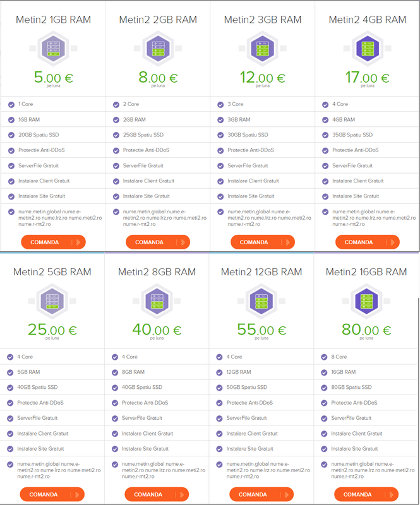This screenshot has height=505, width=420.
Task: Click the Metin2 16GB RAM server hexagon icon
Action: click(x=366, y=301)
